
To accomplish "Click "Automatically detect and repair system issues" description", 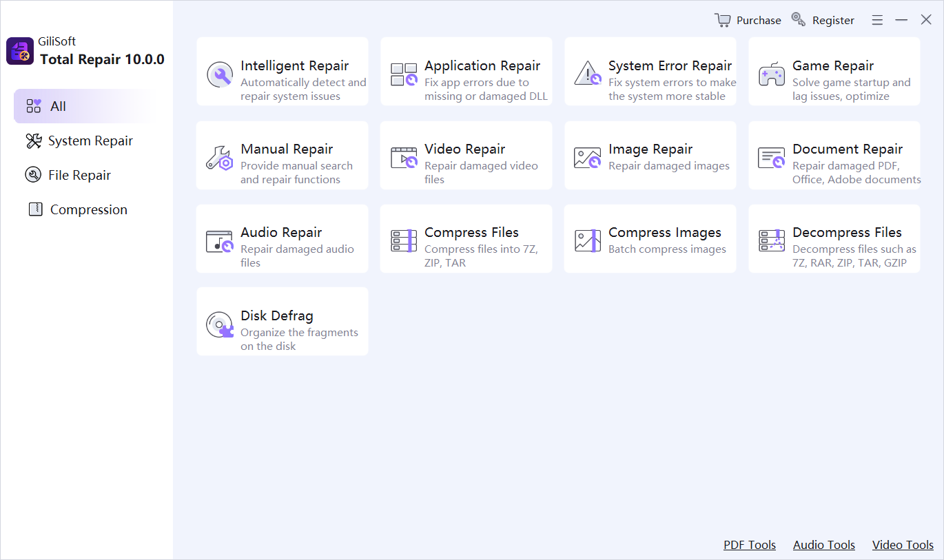I will (303, 90).
